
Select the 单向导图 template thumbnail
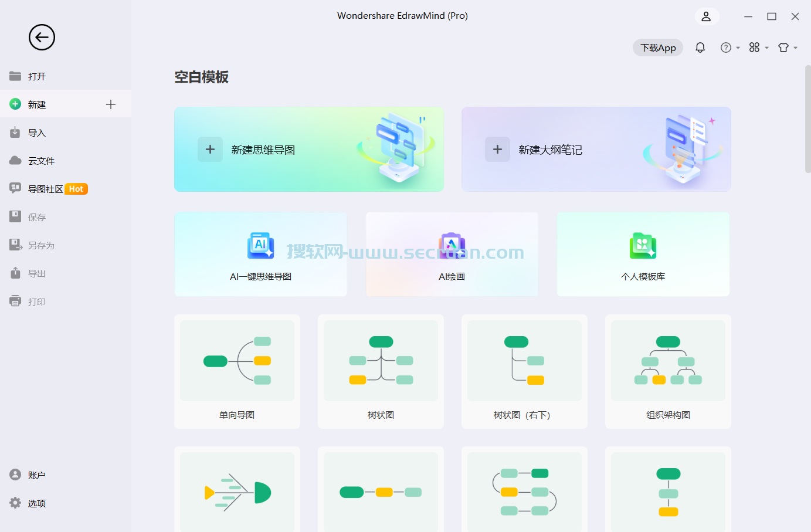pyautogui.click(x=237, y=361)
